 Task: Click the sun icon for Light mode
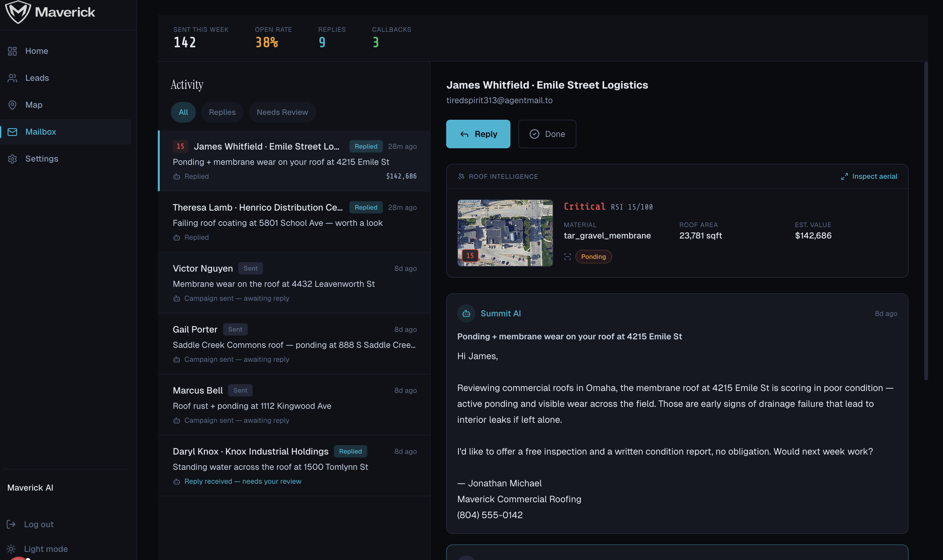tap(11, 549)
